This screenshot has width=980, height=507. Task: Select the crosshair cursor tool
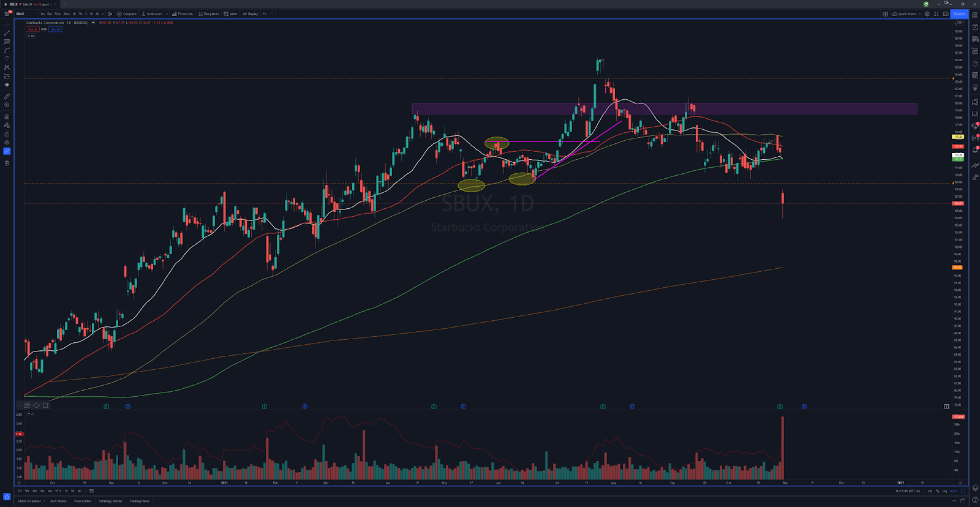coord(7,24)
